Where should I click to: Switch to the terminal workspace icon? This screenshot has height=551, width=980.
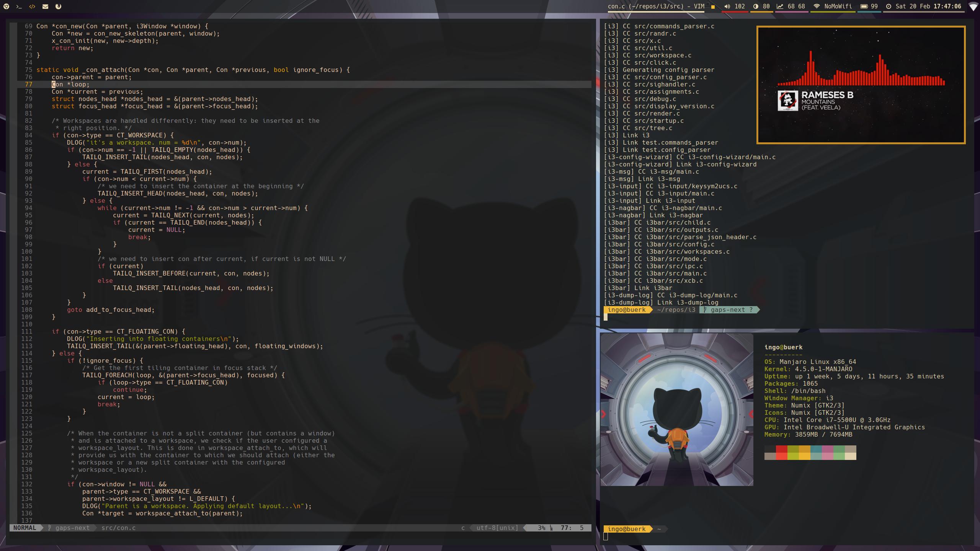19,7
